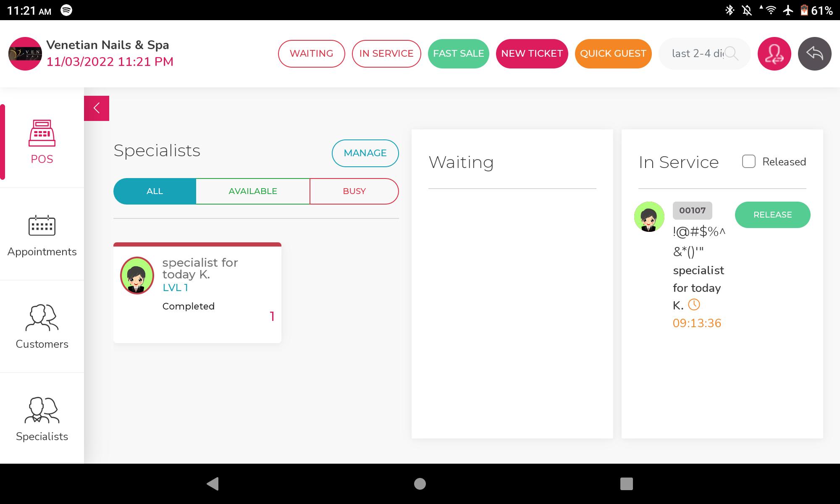Viewport: 840px width, 504px height.
Task: Open the IN SERVICE list
Action: point(386,54)
